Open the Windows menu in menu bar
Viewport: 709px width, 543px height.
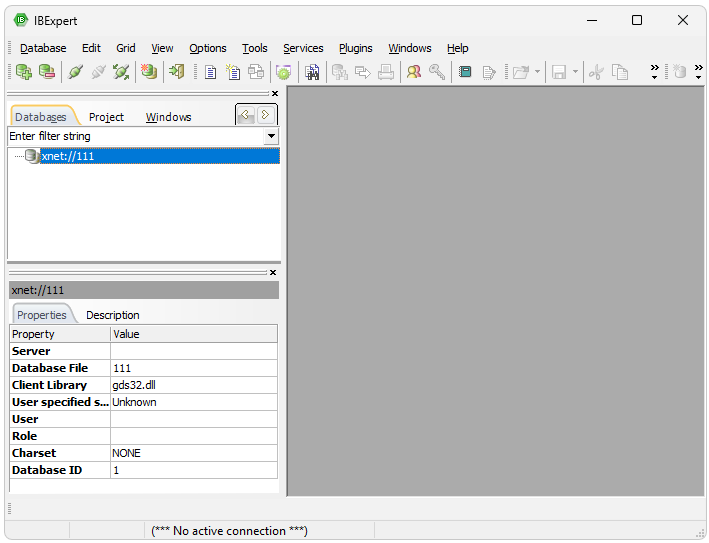coord(410,48)
